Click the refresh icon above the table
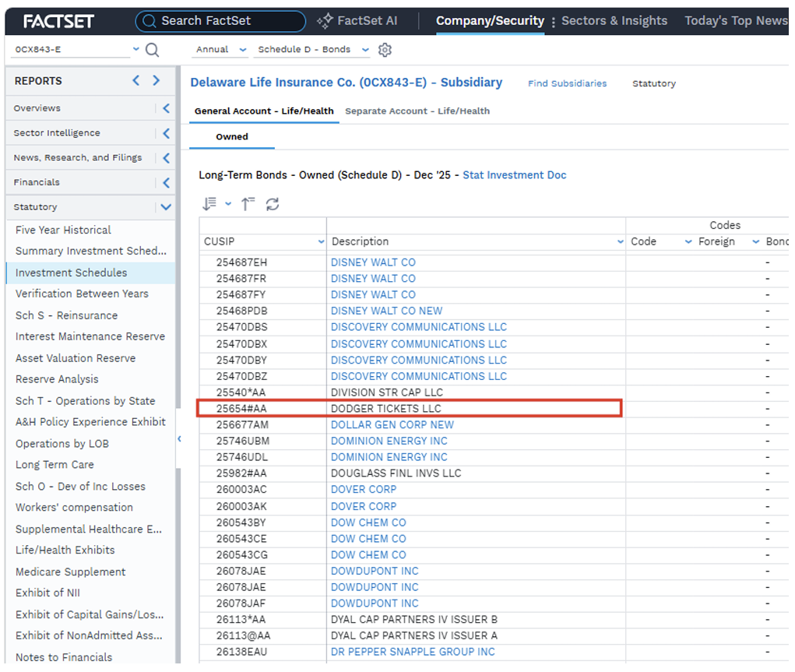Image resolution: width=795 pixels, height=672 pixels. tap(273, 204)
